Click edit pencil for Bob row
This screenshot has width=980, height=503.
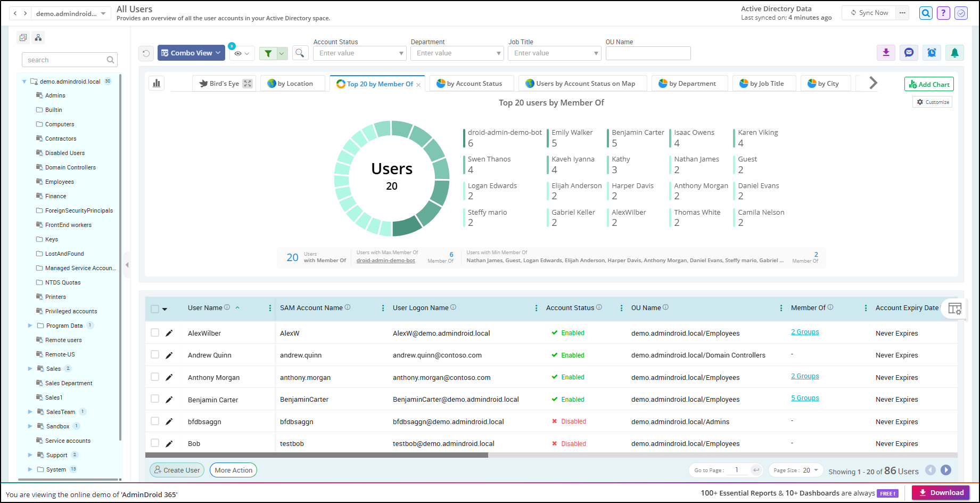(169, 444)
